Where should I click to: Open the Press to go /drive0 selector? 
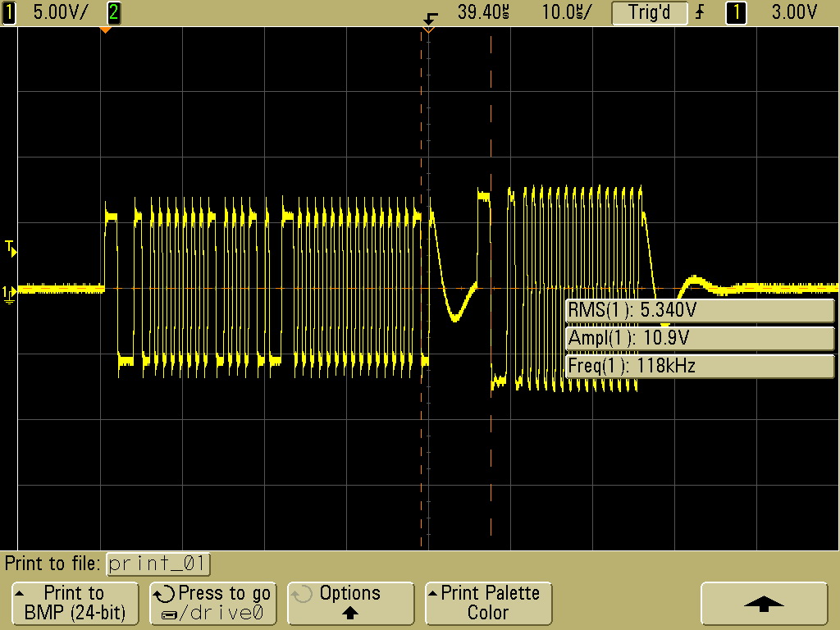[x=212, y=603]
